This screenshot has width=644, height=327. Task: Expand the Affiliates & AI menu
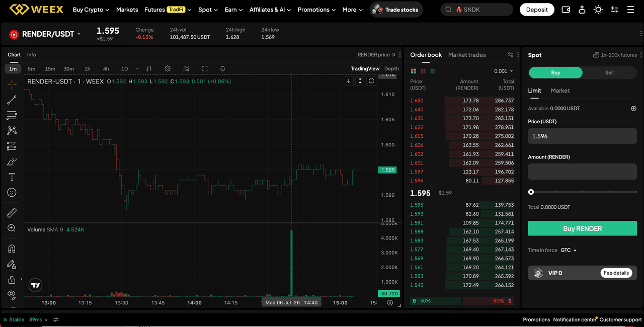[x=270, y=10]
